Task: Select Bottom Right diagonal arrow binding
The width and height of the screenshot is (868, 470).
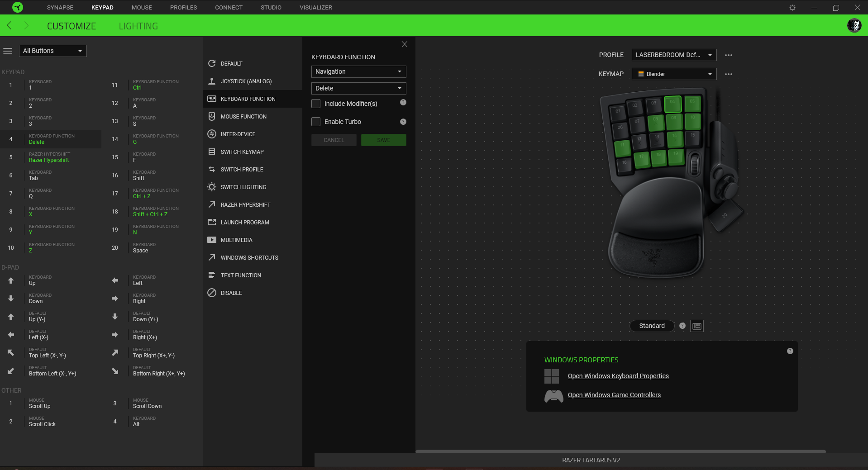Action: point(115,371)
